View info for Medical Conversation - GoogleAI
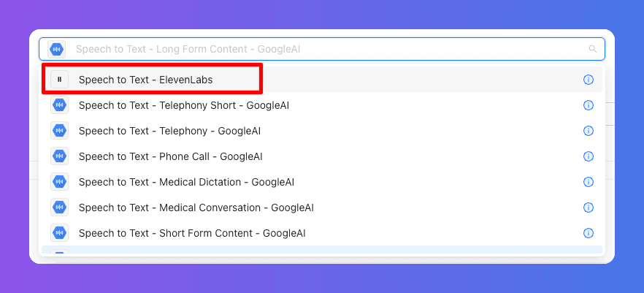The width and height of the screenshot is (644, 293). [589, 207]
